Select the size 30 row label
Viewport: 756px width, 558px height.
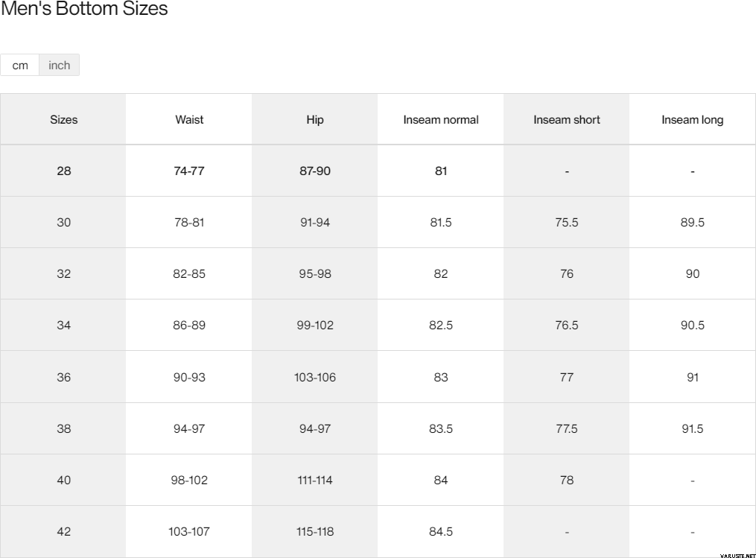tap(64, 222)
